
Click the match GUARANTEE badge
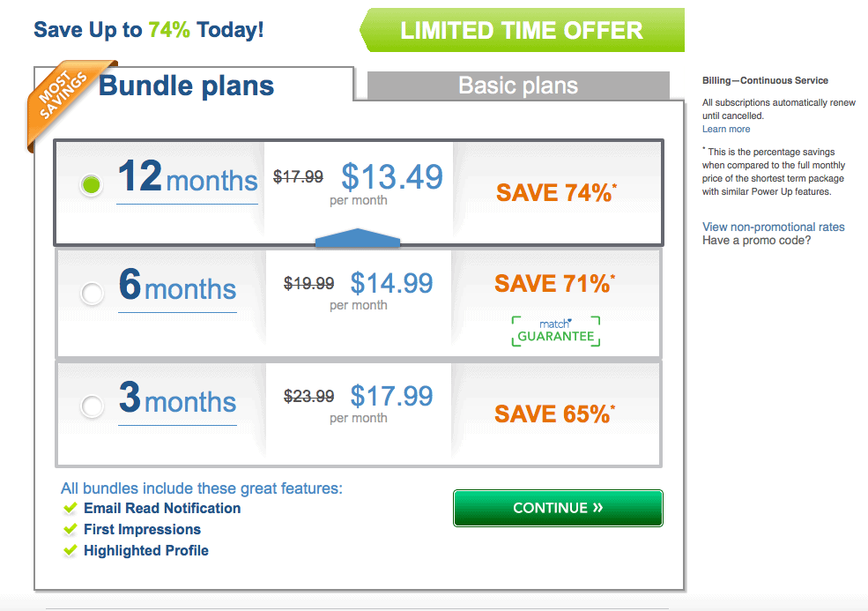[x=556, y=332]
